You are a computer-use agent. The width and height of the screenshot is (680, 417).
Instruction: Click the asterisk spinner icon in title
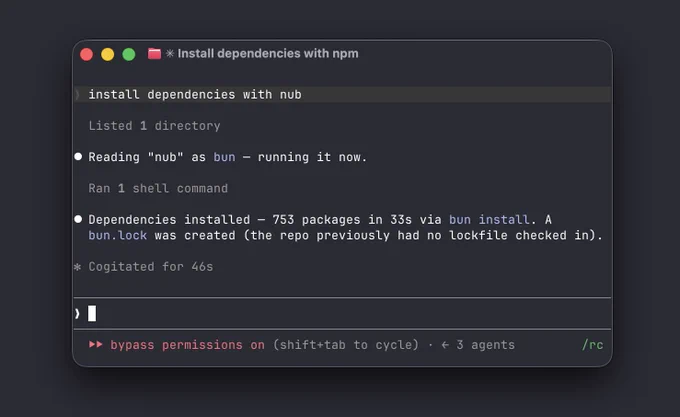pos(170,53)
